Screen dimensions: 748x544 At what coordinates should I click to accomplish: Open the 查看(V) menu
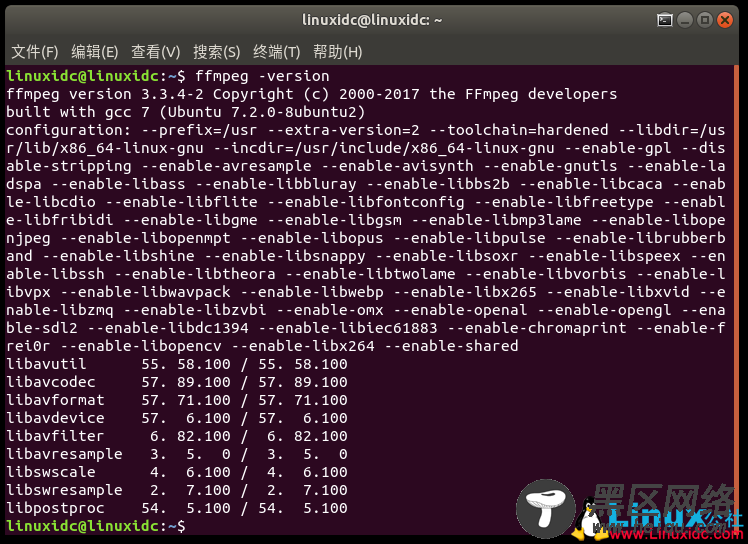156,52
